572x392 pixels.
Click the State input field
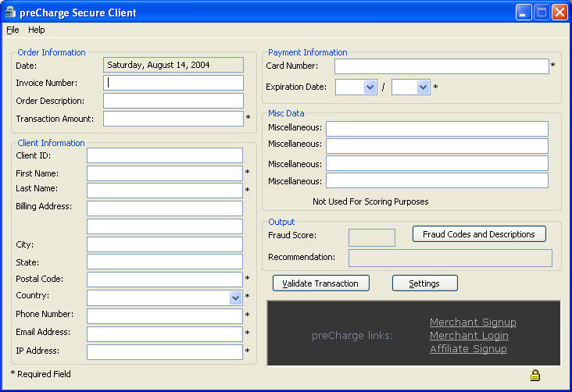click(165, 262)
